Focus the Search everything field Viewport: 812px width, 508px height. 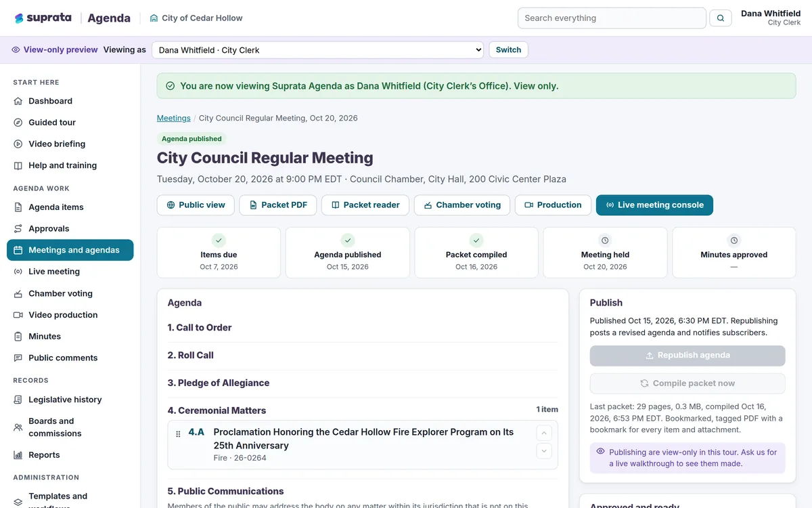tap(612, 18)
